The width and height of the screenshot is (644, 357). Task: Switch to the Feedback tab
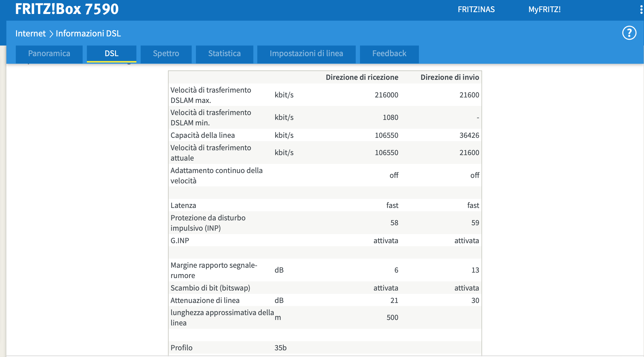pos(389,54)
